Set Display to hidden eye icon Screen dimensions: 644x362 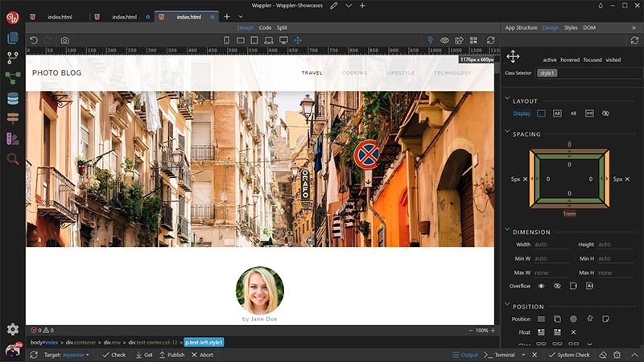(x=605, y=113)
